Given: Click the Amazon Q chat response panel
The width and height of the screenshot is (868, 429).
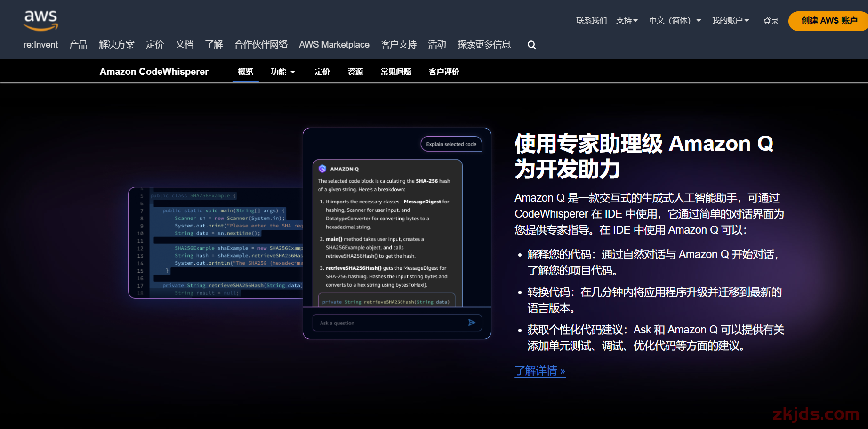Looking at the screenshot, I should (x=388, y=233).
